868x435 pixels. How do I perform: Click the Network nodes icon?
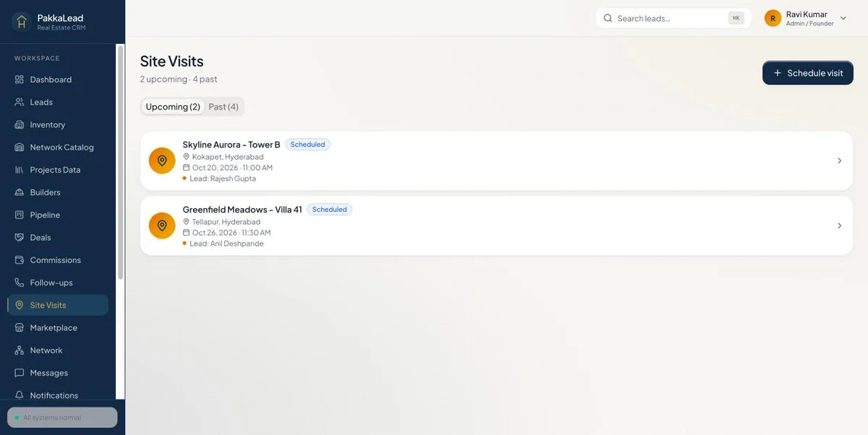[x=20, y=350]
